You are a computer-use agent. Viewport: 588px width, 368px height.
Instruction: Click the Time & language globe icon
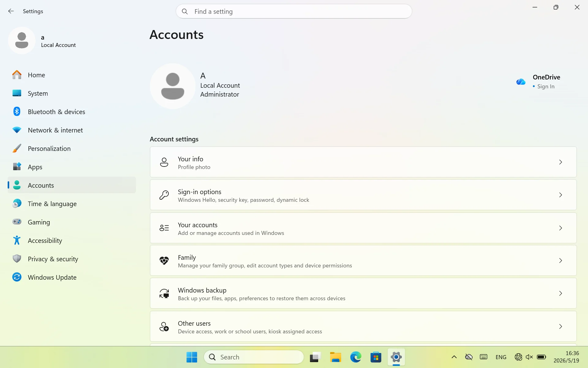[x=17, y=203]
